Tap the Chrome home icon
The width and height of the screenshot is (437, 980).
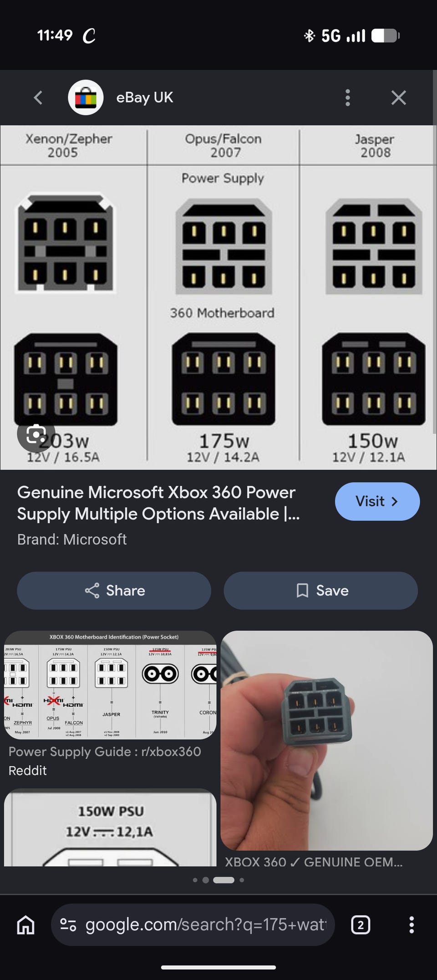[25, 925]
